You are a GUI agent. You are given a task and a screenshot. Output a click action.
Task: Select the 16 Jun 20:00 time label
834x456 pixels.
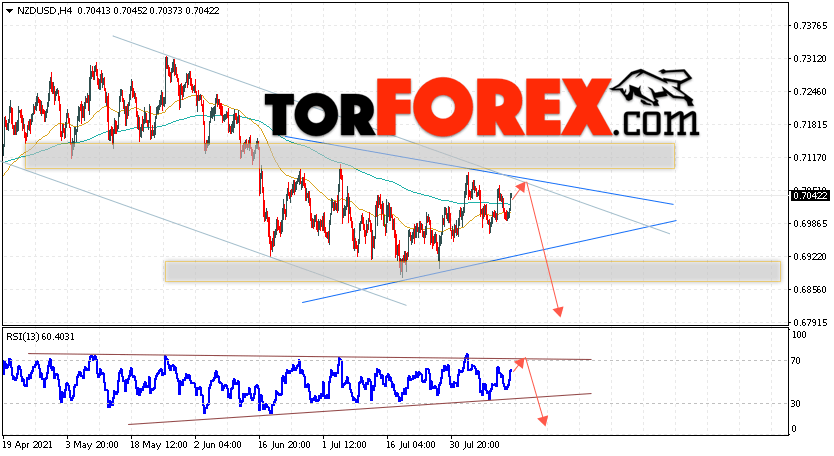(x=284, y=444)
